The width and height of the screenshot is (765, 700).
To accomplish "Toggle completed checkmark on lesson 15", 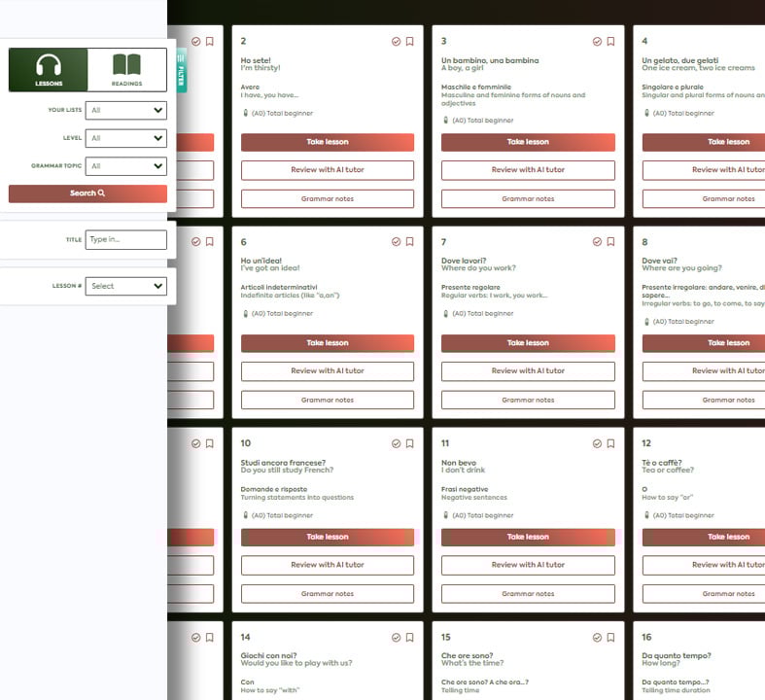I will [597, 638].
